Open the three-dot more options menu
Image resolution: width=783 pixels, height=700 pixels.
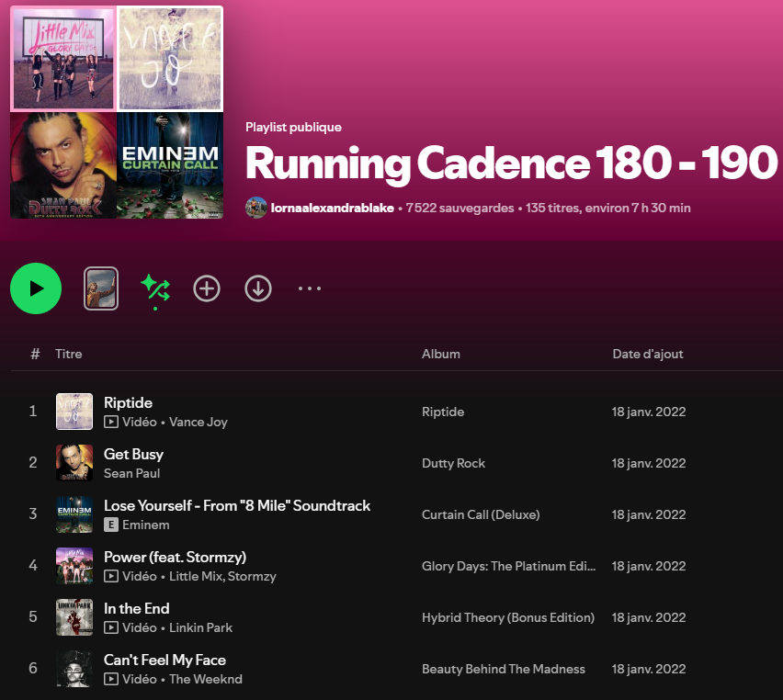(310, 288)
